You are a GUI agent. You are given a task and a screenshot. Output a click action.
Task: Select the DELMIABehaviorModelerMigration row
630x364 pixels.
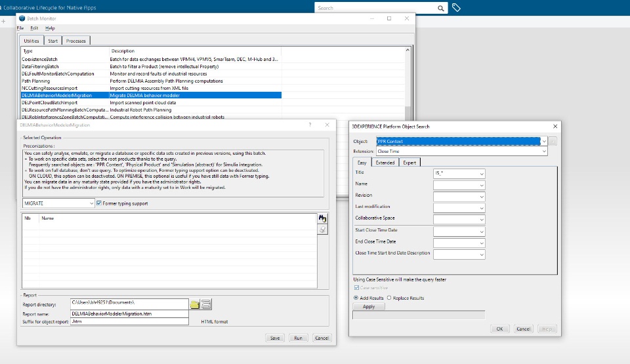151,95
